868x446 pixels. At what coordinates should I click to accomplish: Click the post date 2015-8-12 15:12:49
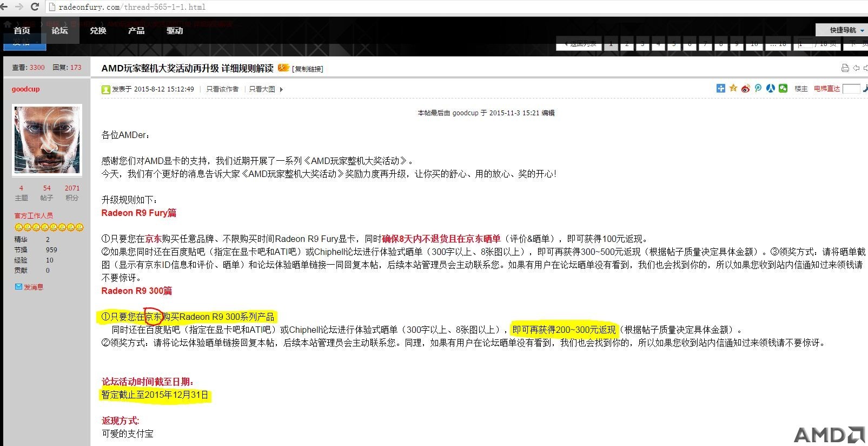164,89
